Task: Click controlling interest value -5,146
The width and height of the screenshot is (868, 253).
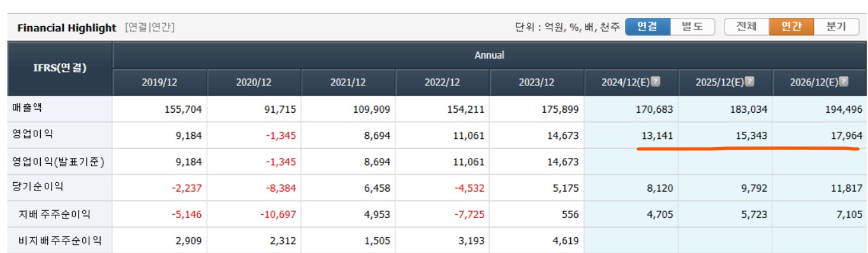Action: [186, 215]
